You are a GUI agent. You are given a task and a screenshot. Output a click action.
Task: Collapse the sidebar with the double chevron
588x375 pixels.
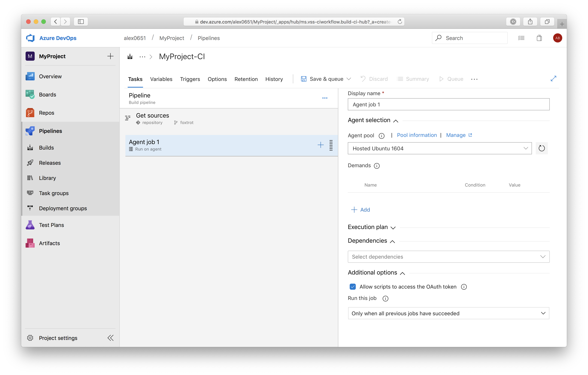coord(110,338)
